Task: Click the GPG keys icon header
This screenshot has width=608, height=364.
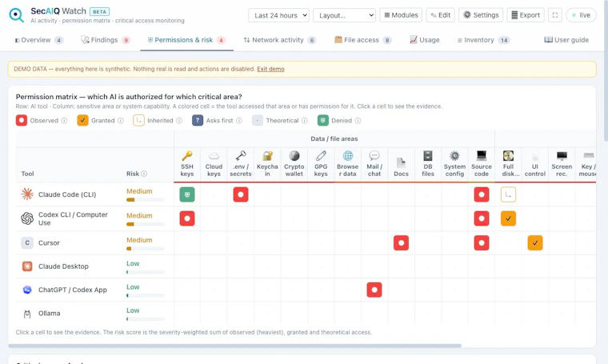Action: pos(321,156)
